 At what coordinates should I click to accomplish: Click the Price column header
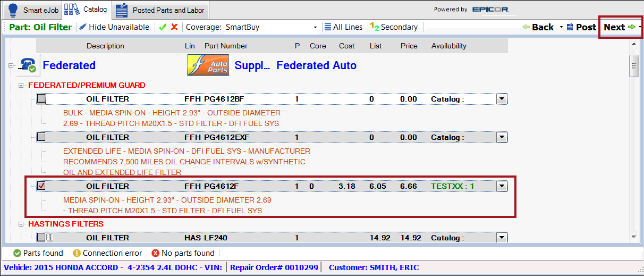pos(409,46)
